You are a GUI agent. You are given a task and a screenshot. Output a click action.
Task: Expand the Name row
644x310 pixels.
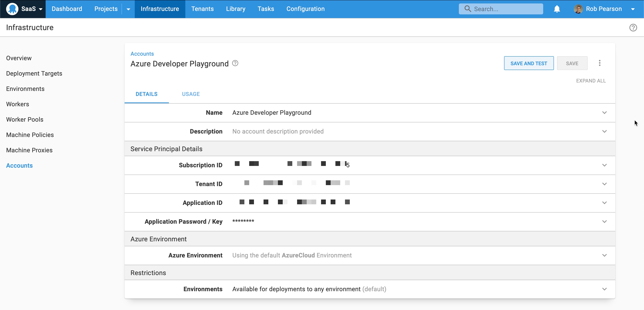coord(605,113)
